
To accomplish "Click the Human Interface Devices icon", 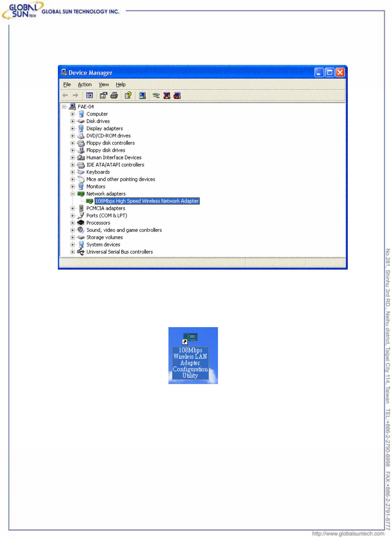I will click(81, 157).
